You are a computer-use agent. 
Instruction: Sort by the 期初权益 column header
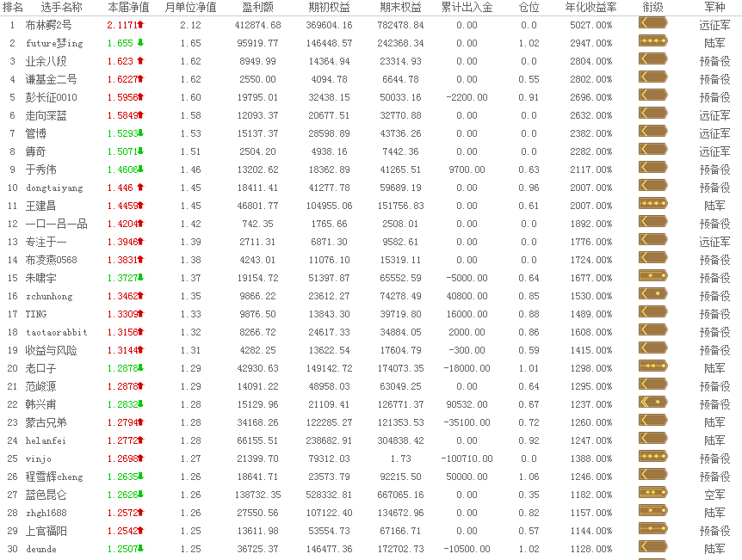pyautogui.click(x=329, y=7)
